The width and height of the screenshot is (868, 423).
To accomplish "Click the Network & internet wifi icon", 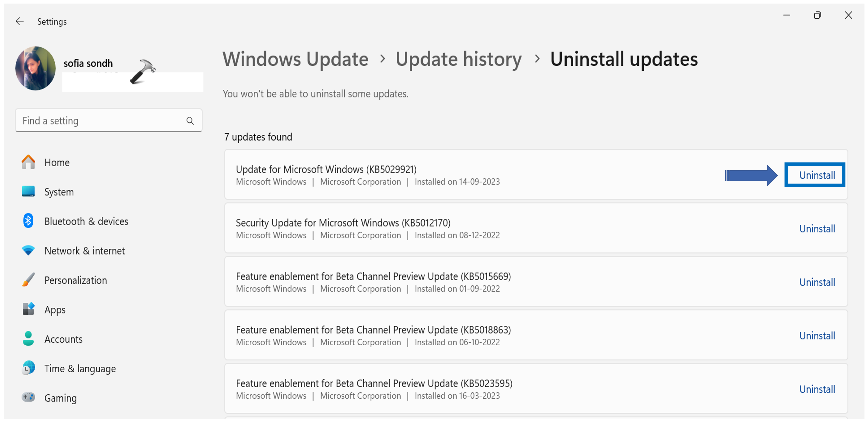I will pos(28,251).
